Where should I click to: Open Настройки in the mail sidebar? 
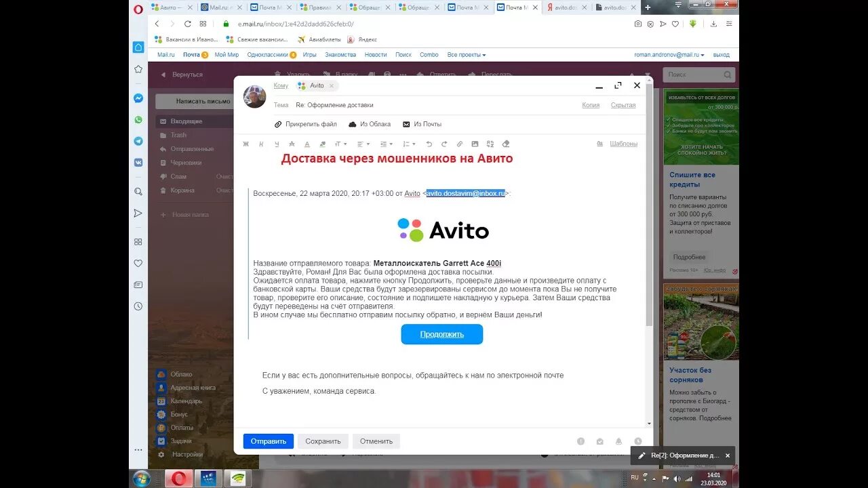187,454
